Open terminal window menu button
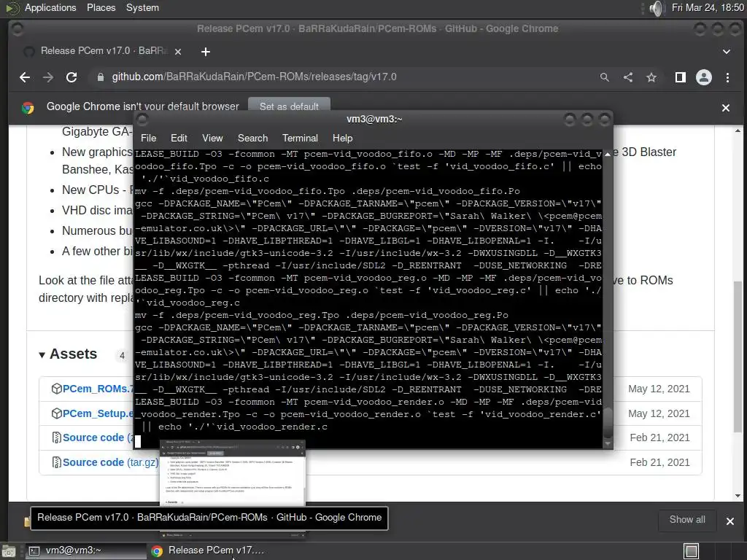 pyautogui.click(x=142, y=119)
